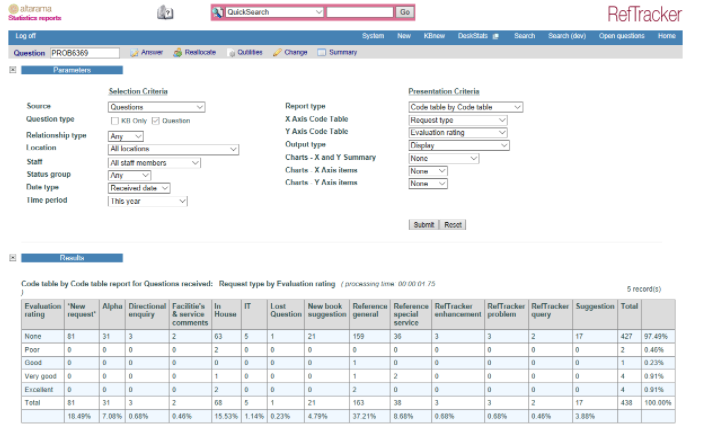Viewport: 704px width, 441px height.
Task: Open the Summary icon
Action: tap(321, 51)
